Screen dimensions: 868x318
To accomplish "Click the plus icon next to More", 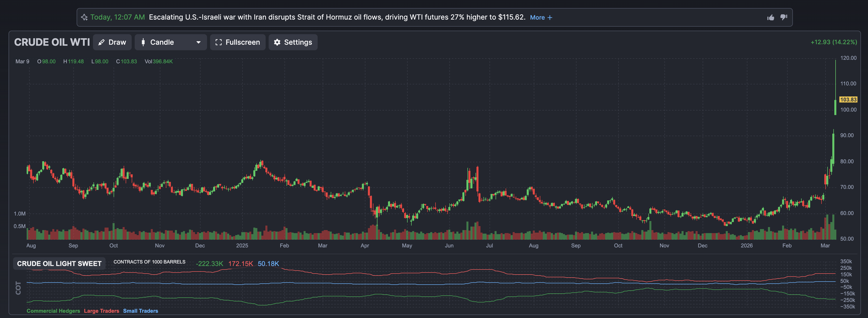I will [x=550, y=18].
